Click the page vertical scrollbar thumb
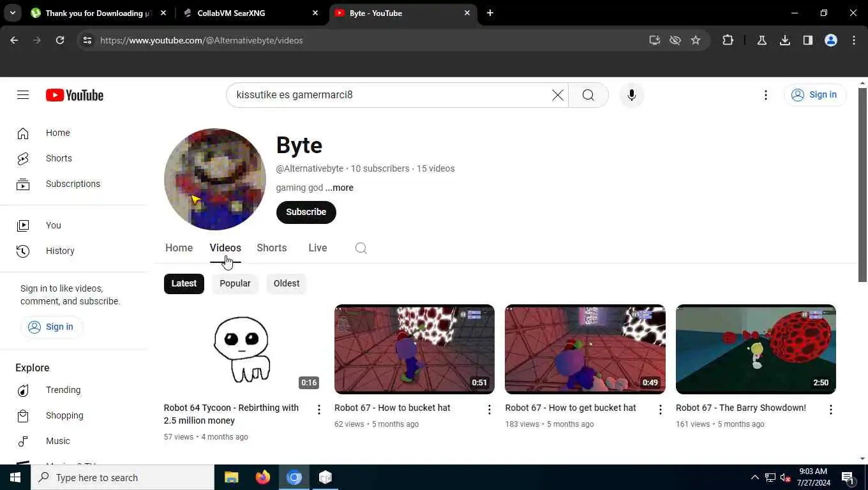 tap(862, 185)
